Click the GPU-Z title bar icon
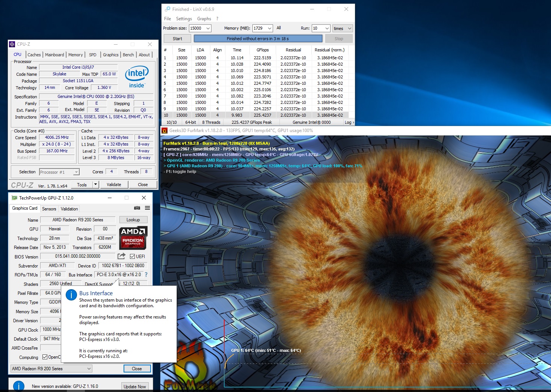The image size is (551, 392). point(14,198)
